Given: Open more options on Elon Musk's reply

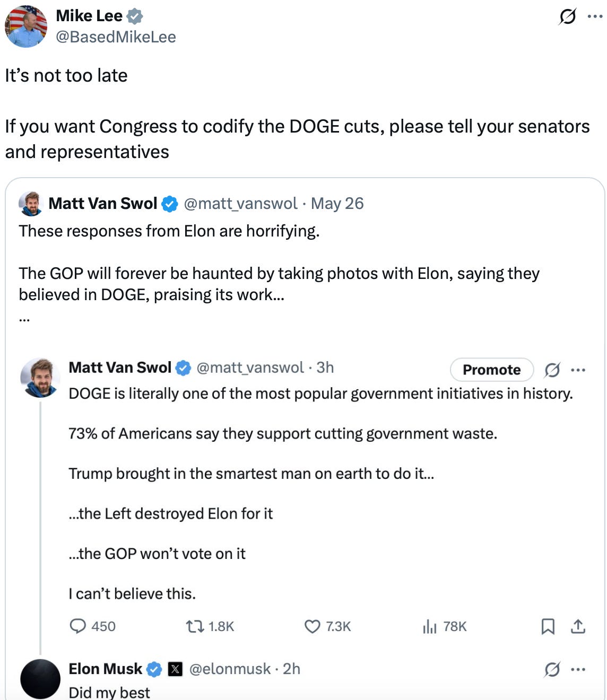Looking at the screenshot, I should 578,670.
